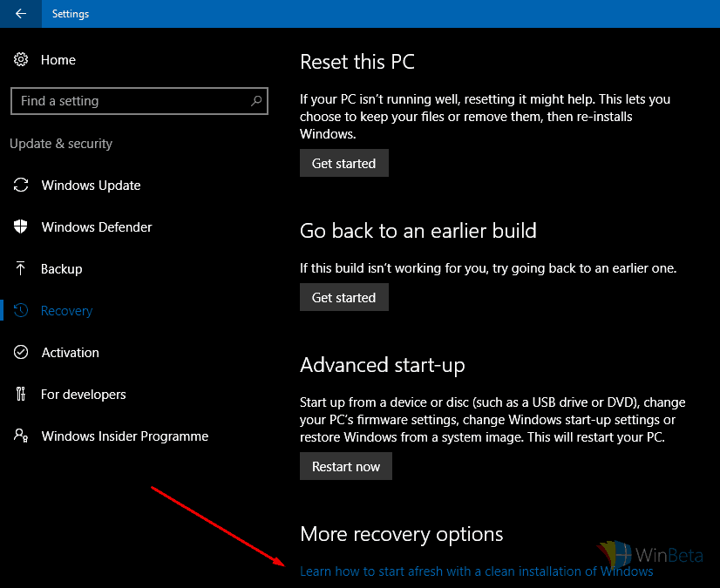The image size is (720, 588).
Task: Click the search magnifier icon
Action: click(x=256, y=100)
